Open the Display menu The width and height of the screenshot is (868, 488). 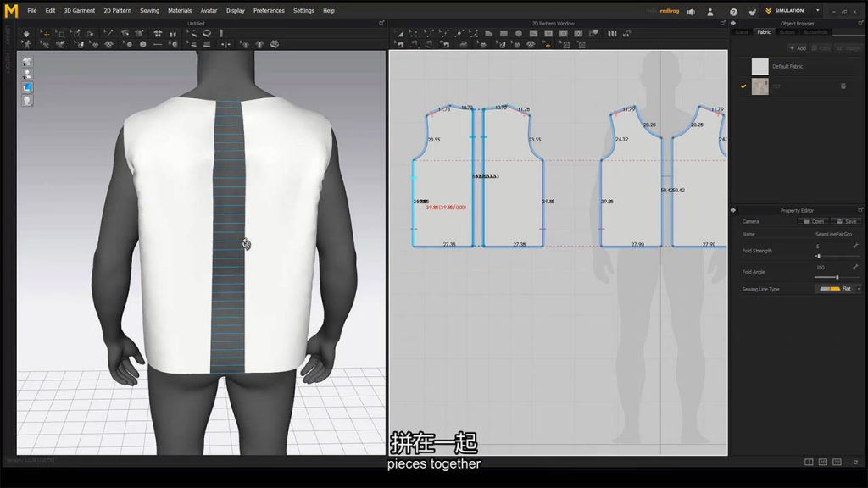[x=236, y=10]
